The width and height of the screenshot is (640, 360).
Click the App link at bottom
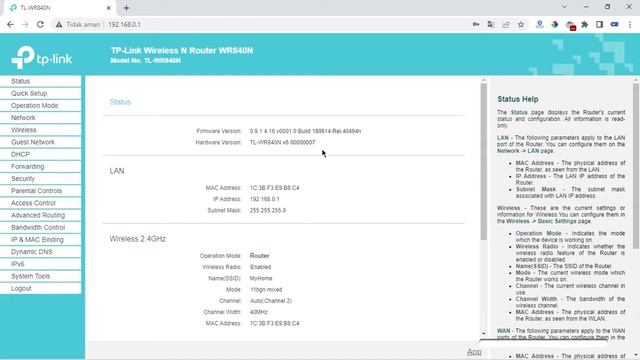tap(474, 352)
